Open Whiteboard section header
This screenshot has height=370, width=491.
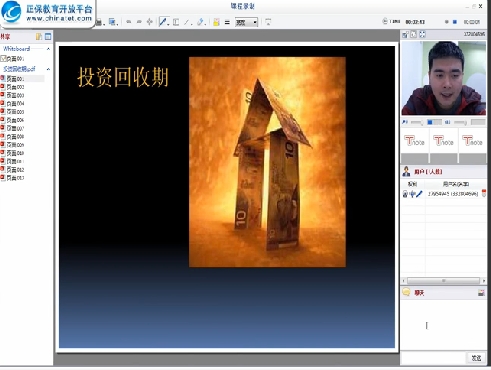[16, 49]
